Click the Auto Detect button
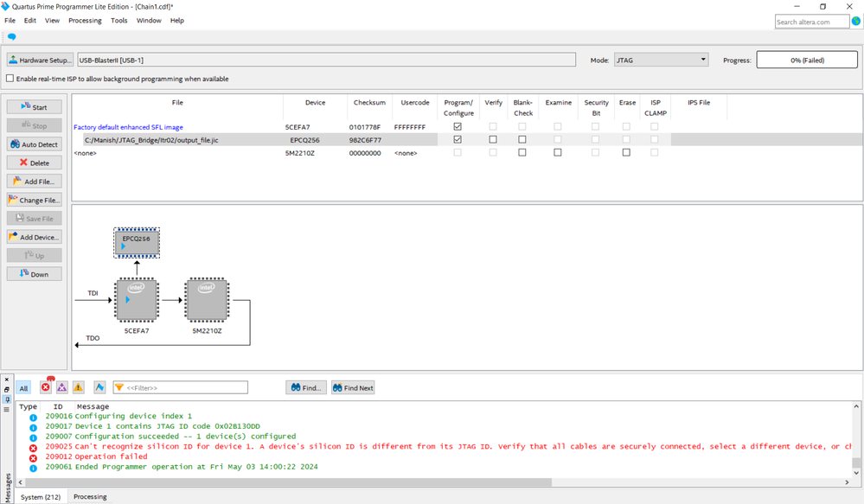The width and height of the screenshot is (864, 504). click(35, 144)
